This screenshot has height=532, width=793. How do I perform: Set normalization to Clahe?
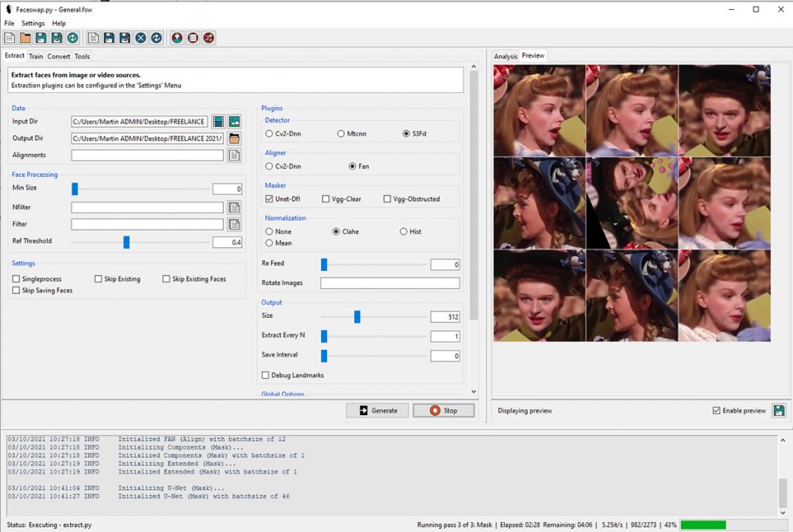coord(346,231)
